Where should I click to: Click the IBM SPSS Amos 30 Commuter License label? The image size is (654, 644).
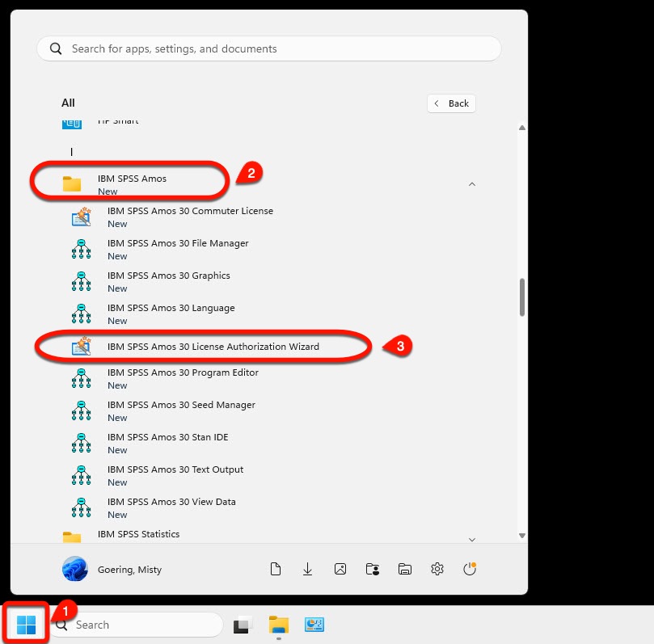(190, 211)
